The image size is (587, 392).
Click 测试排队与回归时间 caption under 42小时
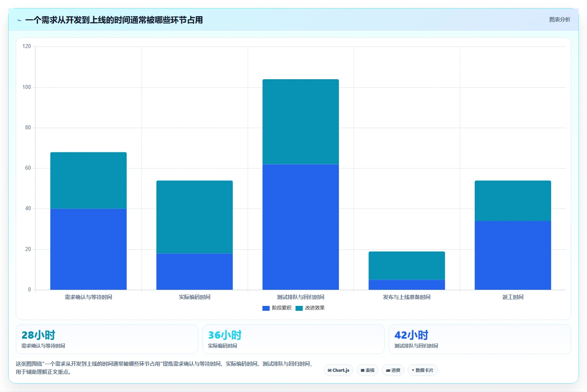[x=416, y=346]
